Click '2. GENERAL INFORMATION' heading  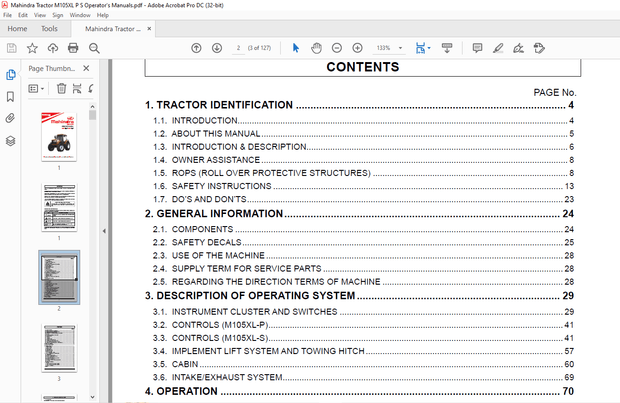coord(214,214)
